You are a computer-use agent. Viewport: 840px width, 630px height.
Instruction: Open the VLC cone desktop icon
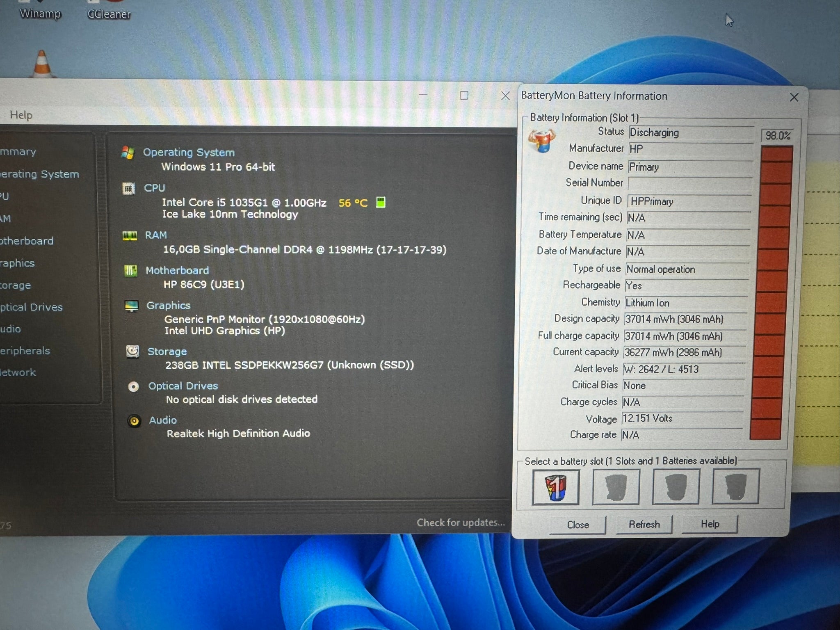pos(42,64)
